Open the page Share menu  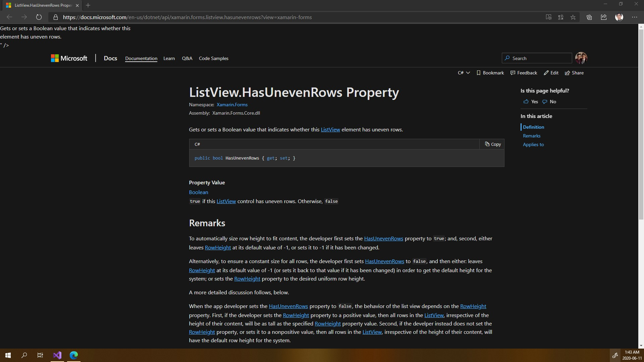574,73
